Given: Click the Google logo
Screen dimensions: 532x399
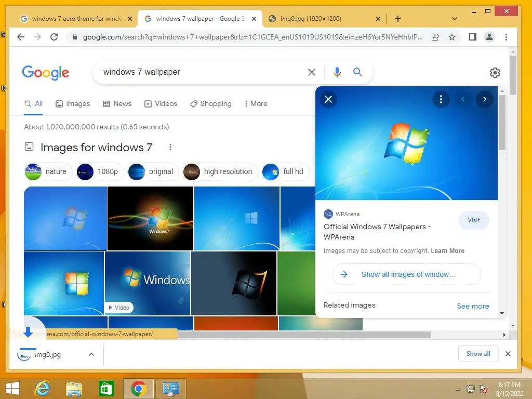Looking at the screenshot, I should (x=46, y=72).
